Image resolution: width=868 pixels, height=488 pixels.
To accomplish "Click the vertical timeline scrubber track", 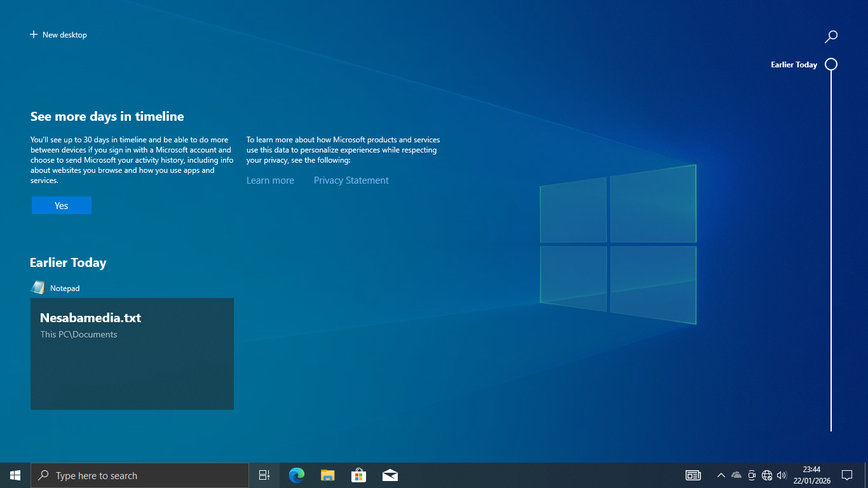I will coord(831,254).
